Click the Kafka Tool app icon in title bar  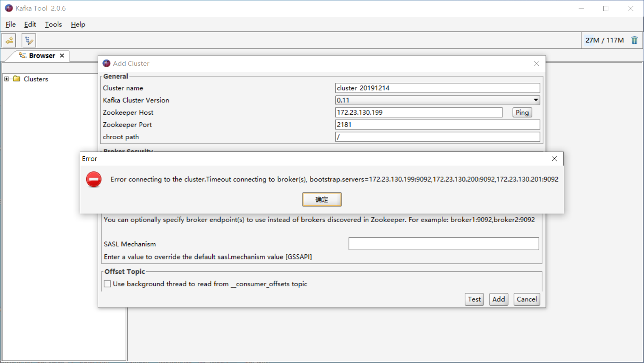8,8
